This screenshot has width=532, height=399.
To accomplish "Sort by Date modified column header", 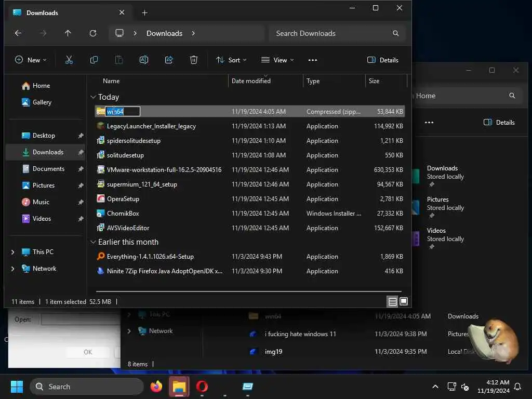I will coord(251,81).
